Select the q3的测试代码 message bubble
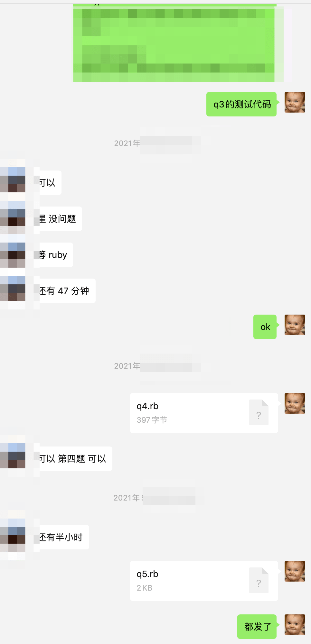The image size is (311, 644). click(x=241, y=104)
